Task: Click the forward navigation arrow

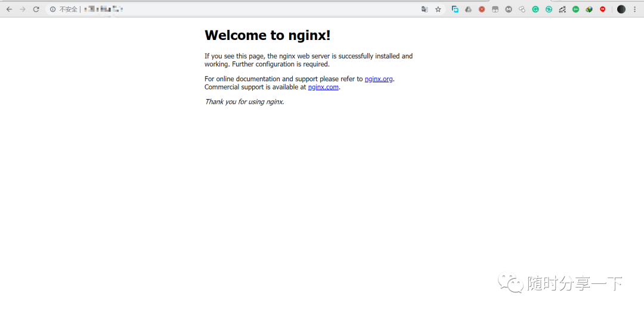Action: click(23, 9)
